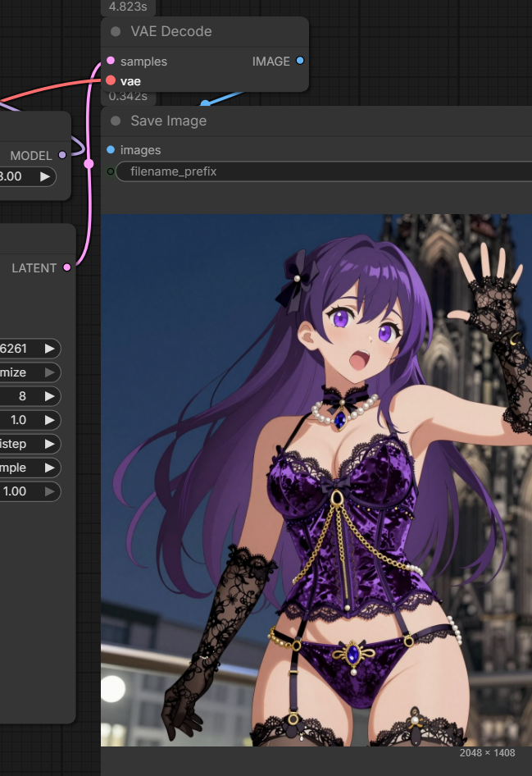Cycle the 'mize' control option forward

(x=51, y=372)
